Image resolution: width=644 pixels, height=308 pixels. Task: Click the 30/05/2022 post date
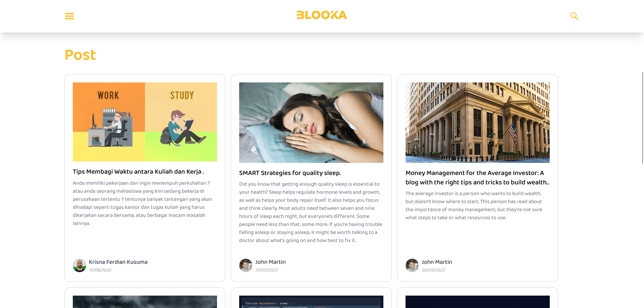[x=433, y=270]
